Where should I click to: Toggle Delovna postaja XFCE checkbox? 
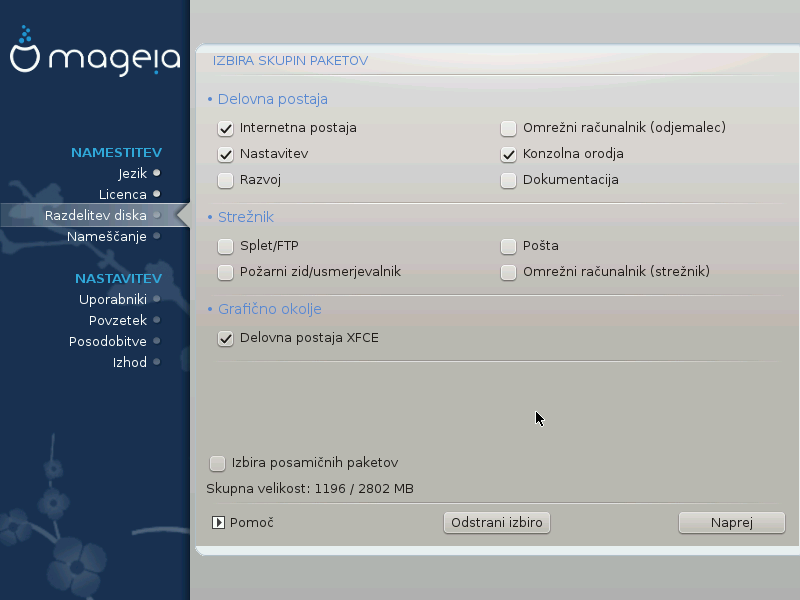point(225,338)
